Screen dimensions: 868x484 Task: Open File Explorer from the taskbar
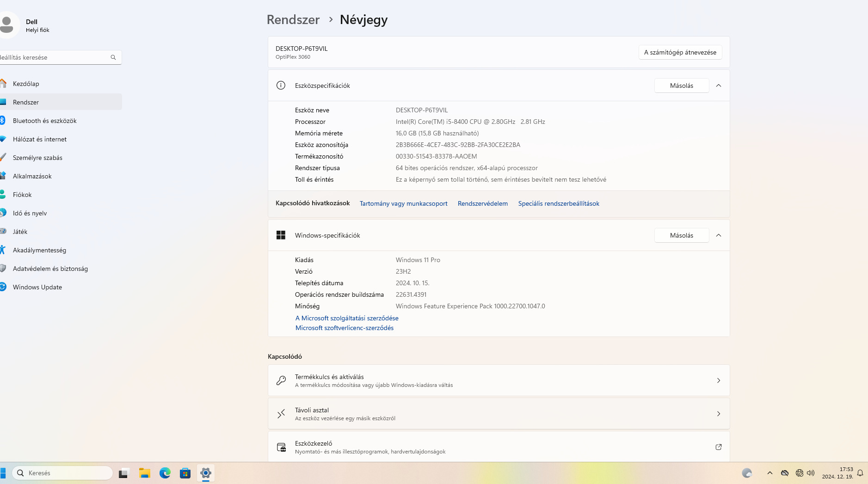[x=145, y=473]
